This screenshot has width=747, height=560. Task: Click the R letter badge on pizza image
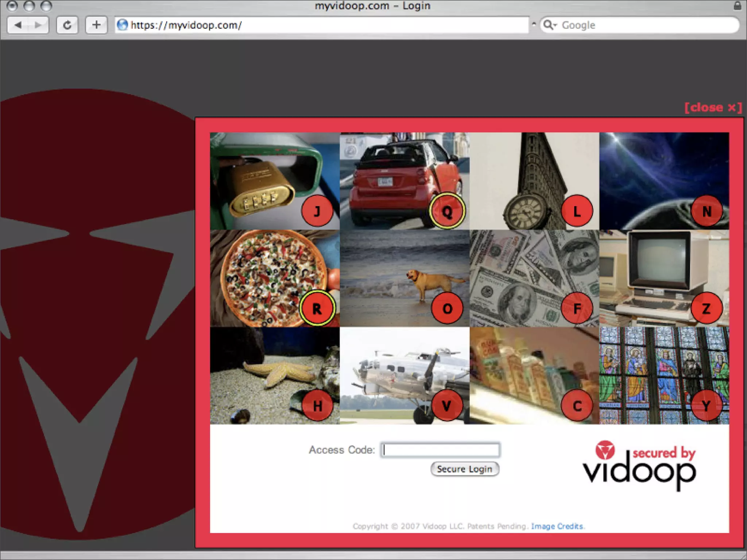[x=317, y=308]
